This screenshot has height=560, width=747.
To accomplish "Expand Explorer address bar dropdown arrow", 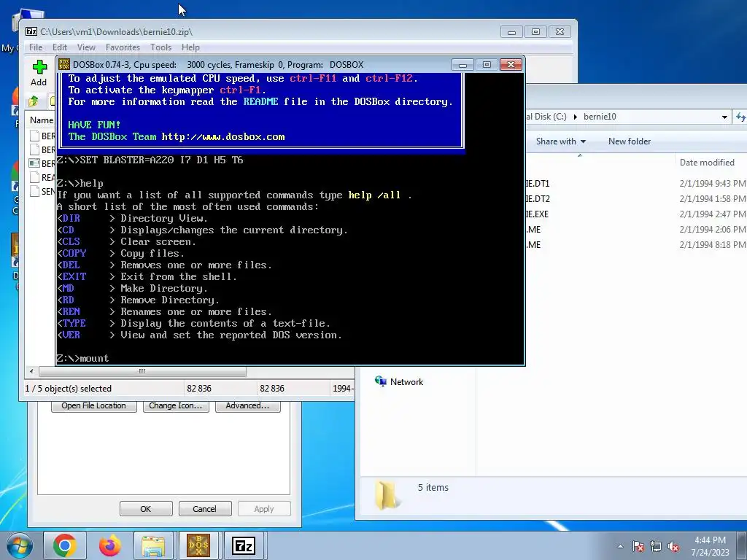I will pos(724,117).
